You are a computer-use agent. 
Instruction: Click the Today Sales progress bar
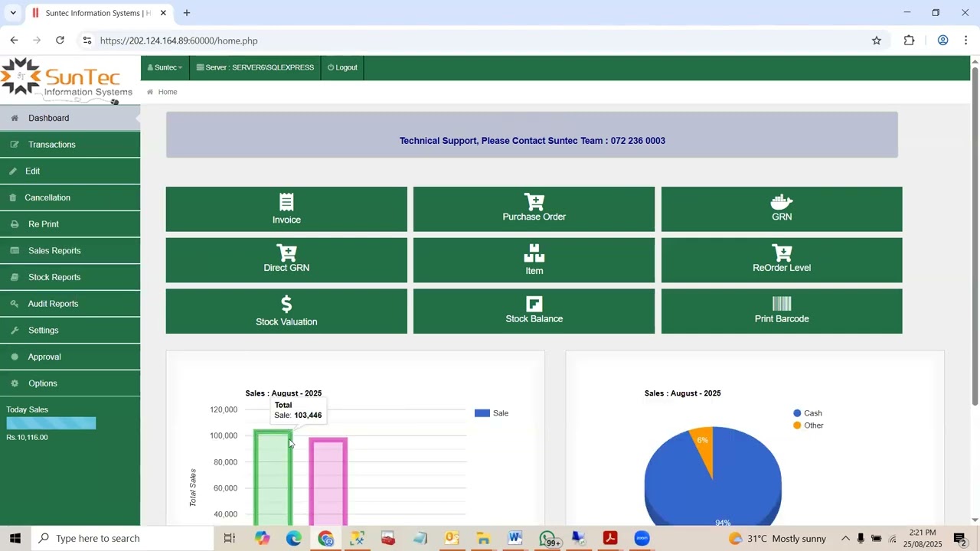coord(51,423)
